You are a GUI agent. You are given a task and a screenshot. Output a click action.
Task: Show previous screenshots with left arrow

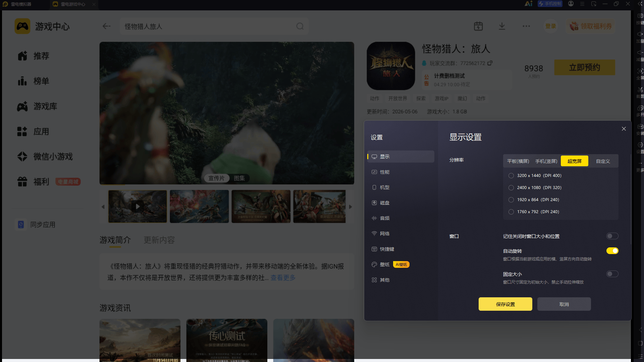tap(103, 207)
